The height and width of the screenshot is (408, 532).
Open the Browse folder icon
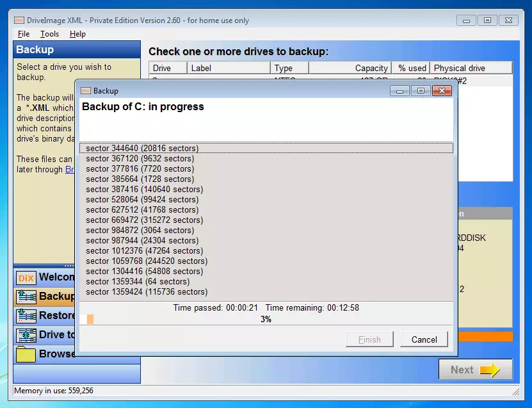click(x=26, y=354)
